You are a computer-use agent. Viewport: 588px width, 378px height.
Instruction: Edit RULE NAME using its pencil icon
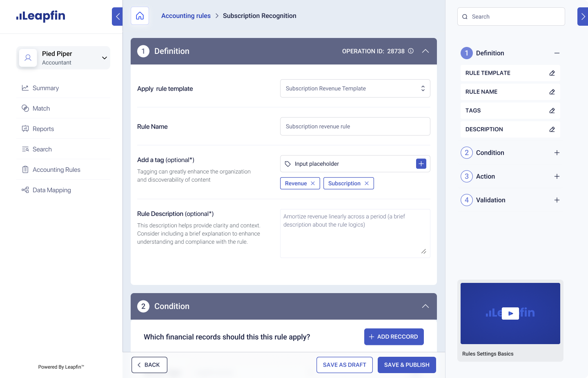pyautogui.click(x=552, y=91)
